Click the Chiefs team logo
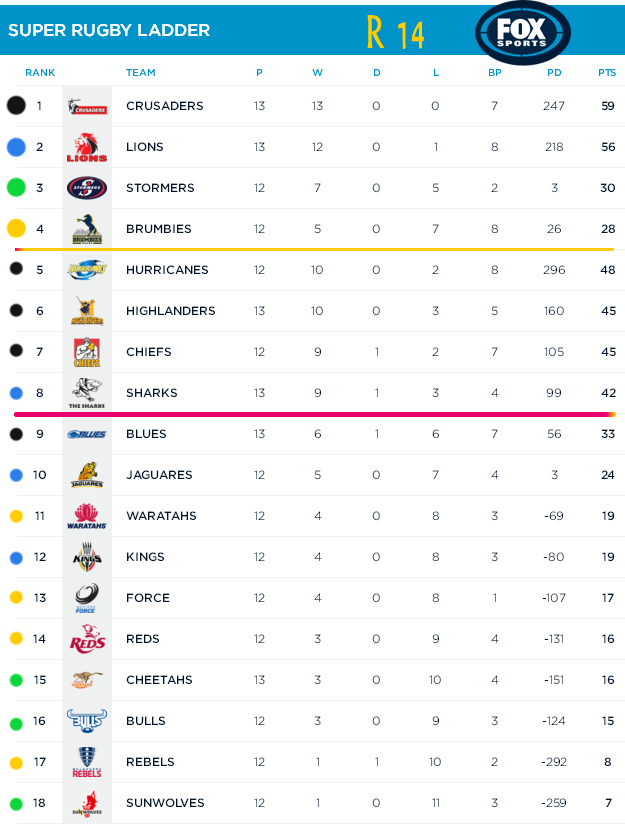 (x=87, y=352)
